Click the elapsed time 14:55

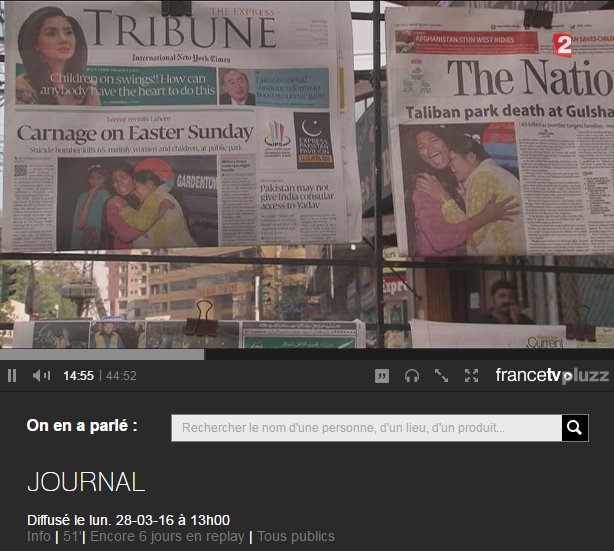(x=78, y=376)
